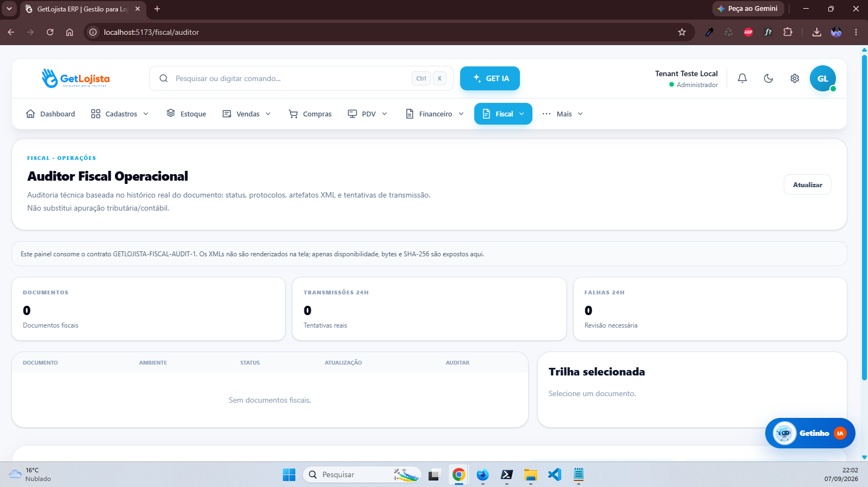868x487 pixels.
Task: Close the GetLojista ERP browser tab
Action: point(138,9)
